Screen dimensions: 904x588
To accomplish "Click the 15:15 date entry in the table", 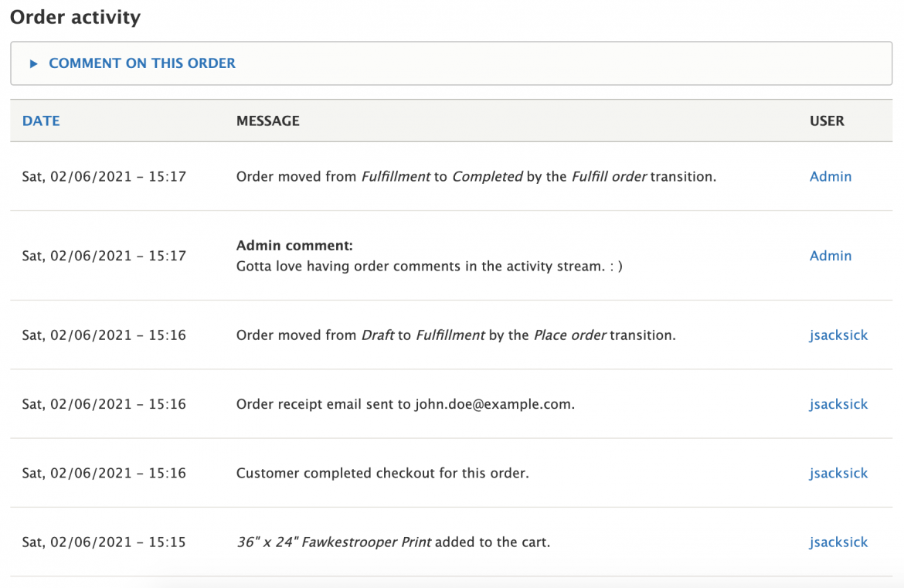I will point(104,542).
